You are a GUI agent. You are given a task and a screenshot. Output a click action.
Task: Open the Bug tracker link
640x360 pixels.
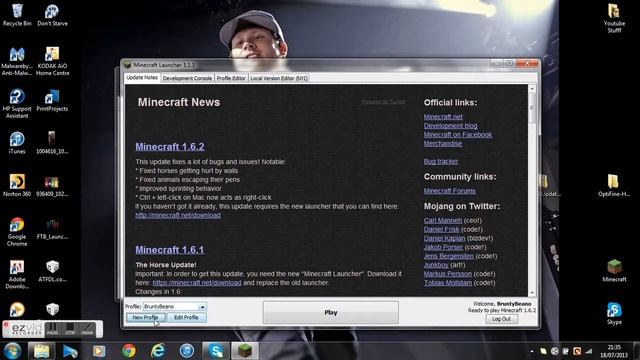point(441,162)
